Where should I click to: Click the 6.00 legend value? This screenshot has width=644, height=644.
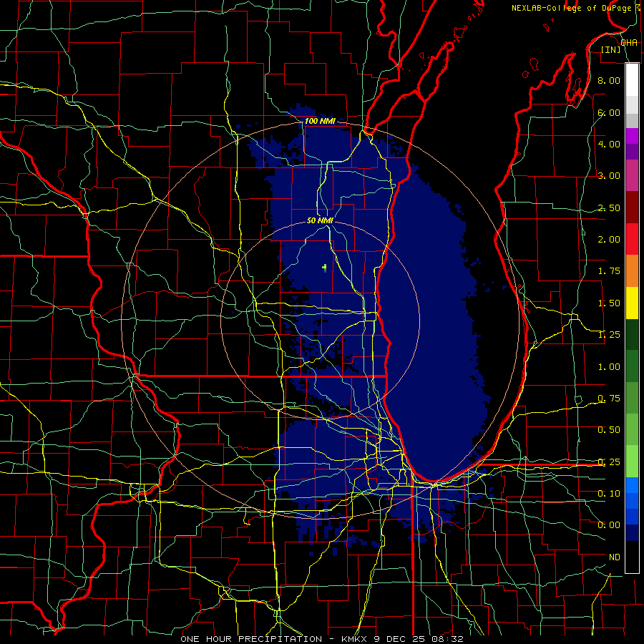pyautogui.click(x=609, y=112)
